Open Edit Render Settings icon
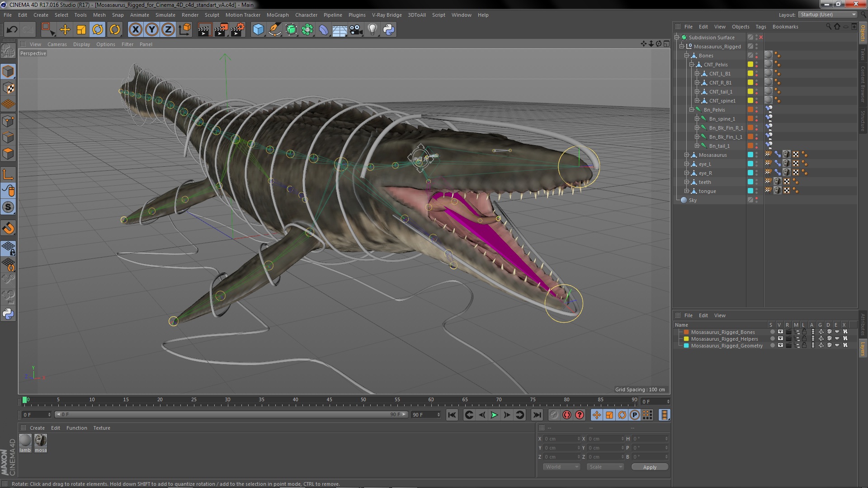This screenshot has width=868, height=488. (237, 30)
